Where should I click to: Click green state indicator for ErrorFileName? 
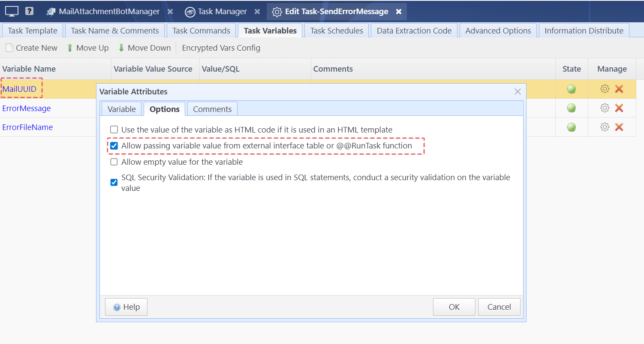tap(571, 127)
